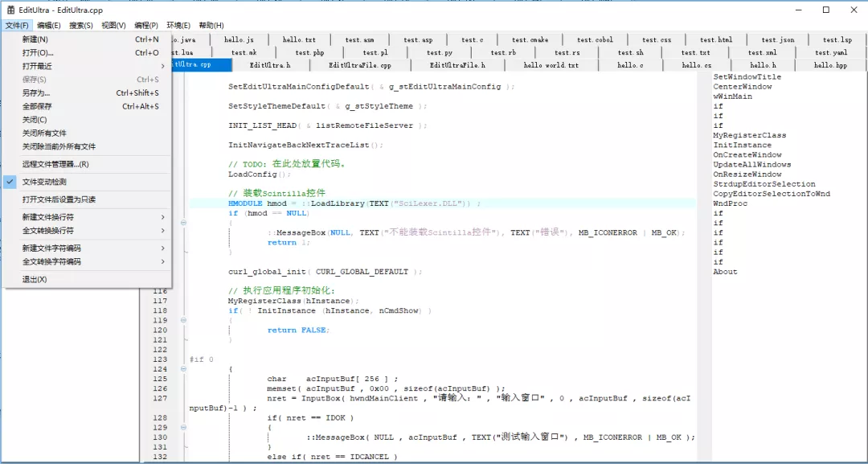Screen dimensions: 868x464
Task: Expand the 全文转换字符编码 submenu
Action: (88, 261)
